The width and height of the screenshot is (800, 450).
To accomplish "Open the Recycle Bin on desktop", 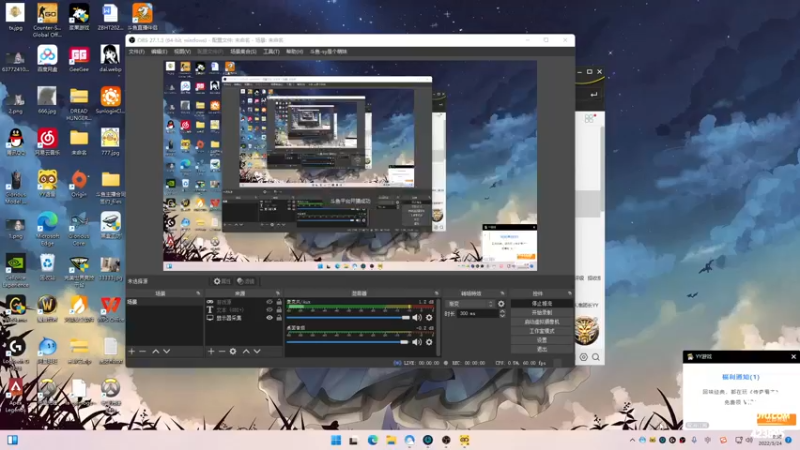I will pyautogui.click(x=47, y=267).
